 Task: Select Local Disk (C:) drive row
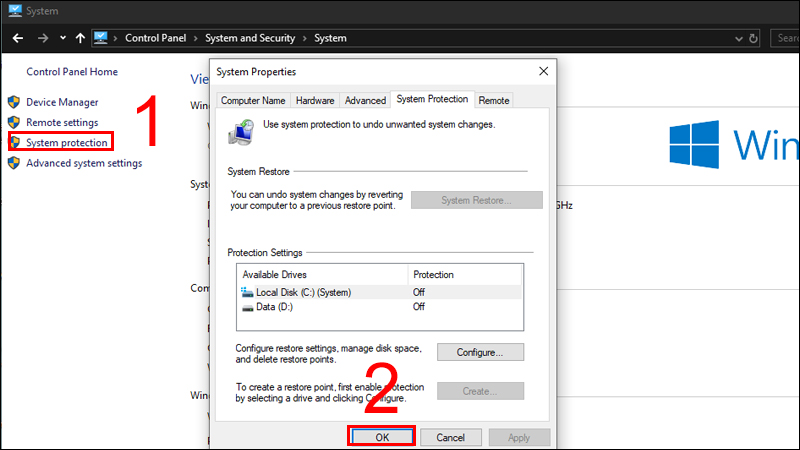tap(380, 292)
